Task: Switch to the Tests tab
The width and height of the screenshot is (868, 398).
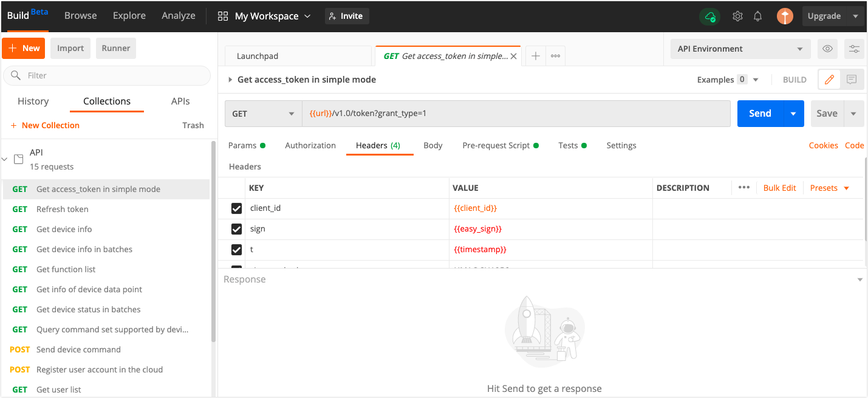Action: click(572, 145)
